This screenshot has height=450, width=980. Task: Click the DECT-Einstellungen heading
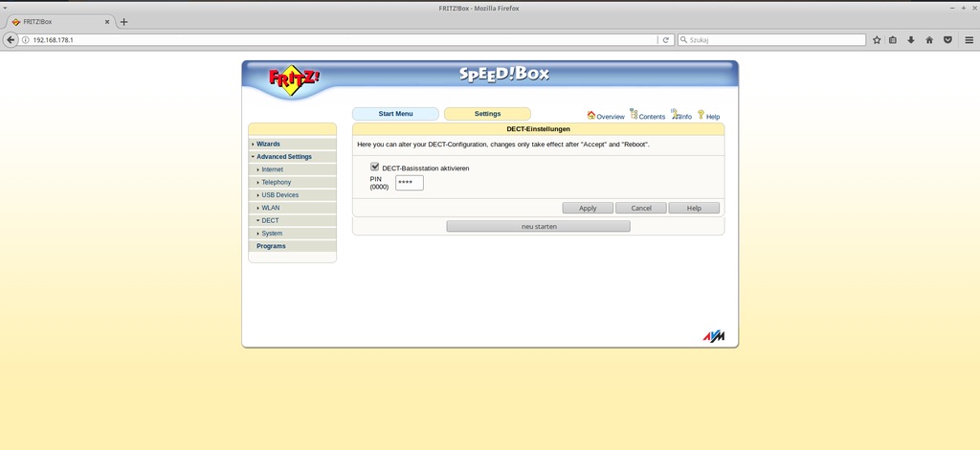tap(538, 129)
